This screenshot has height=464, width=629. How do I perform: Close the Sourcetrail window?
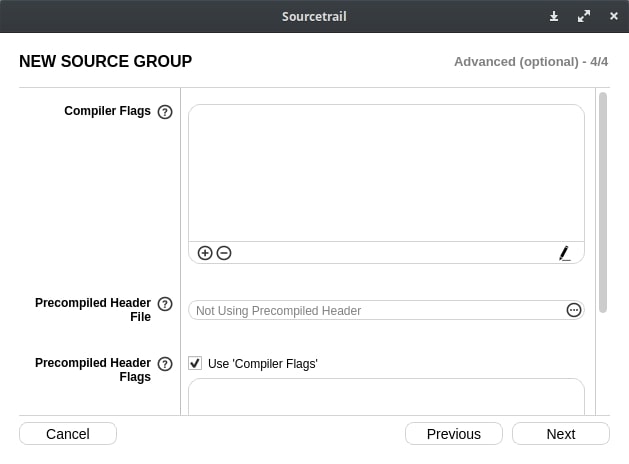[x=613, y=16]
